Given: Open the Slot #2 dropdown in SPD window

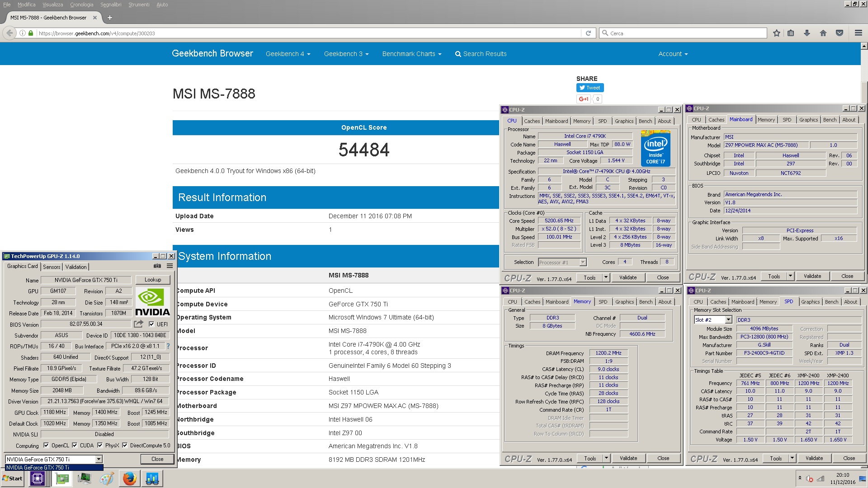Looking at the screenshot, I should [x=728, y=319].
